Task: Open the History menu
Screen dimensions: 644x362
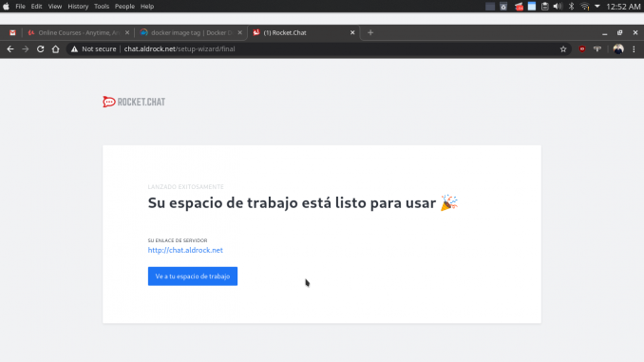Action: click(x=78, y=6)
